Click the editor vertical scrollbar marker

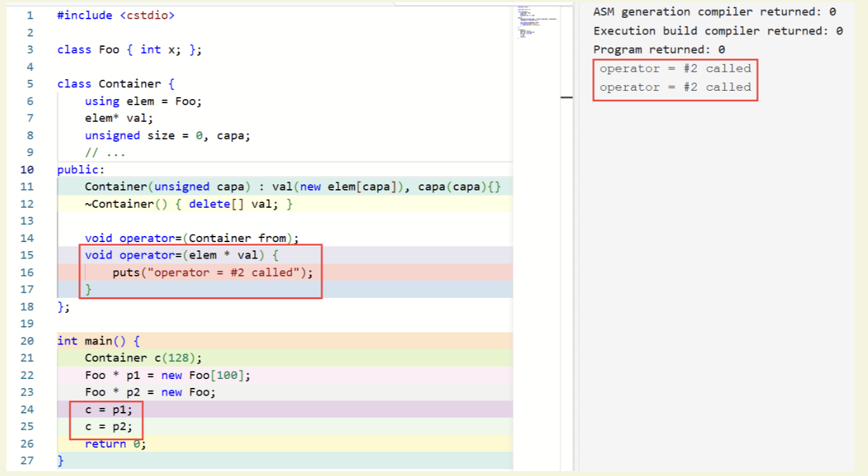coord(567,98)
